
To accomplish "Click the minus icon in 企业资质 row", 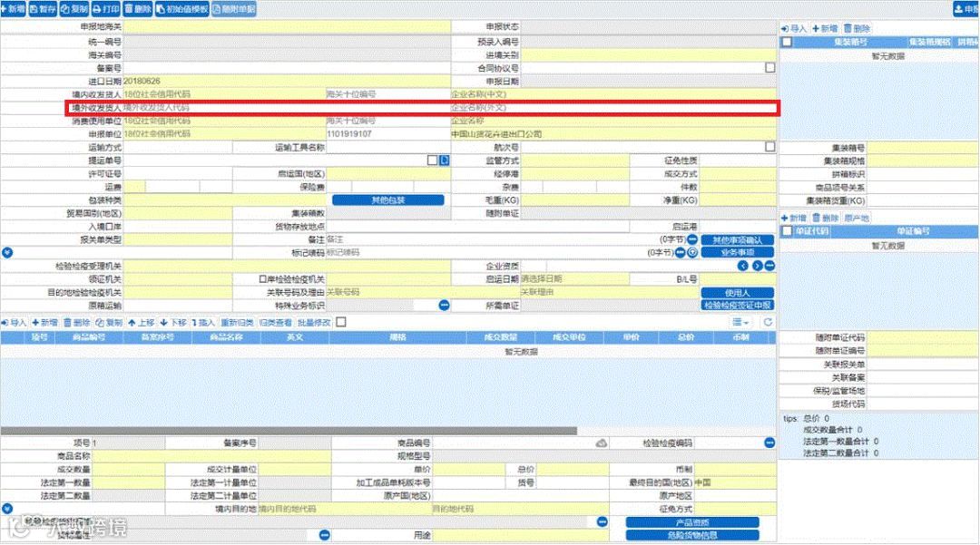I will click(x=770, y=266).
